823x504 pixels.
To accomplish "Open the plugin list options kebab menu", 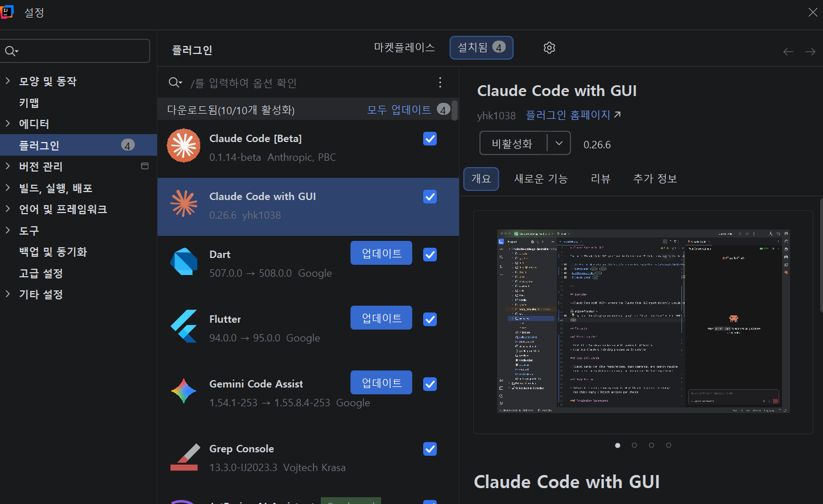I will [440, 82].
